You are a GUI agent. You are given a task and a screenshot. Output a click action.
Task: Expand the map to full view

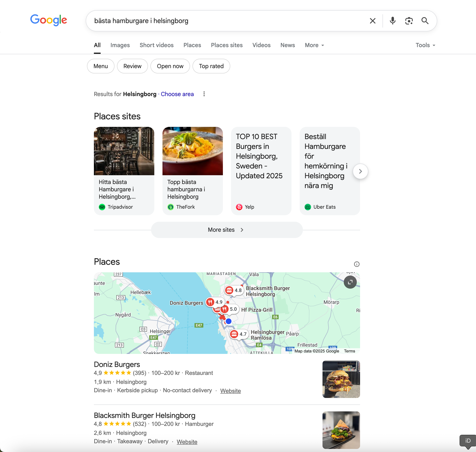point(350,282)
